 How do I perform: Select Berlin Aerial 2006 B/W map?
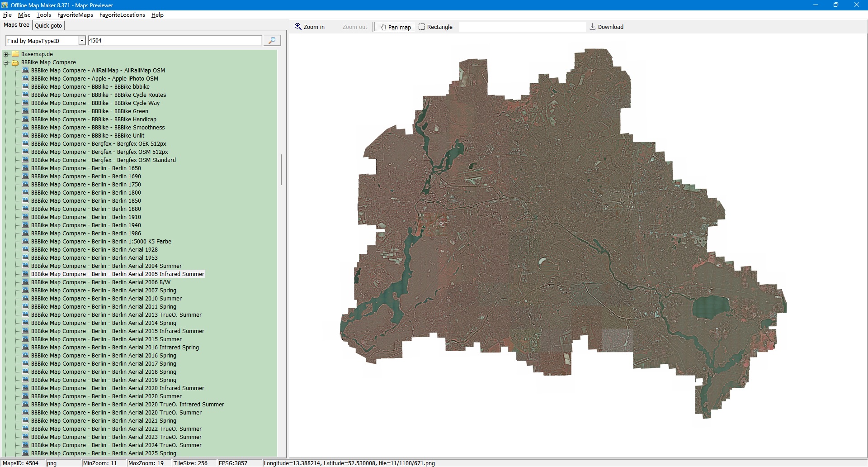point(100,282)
